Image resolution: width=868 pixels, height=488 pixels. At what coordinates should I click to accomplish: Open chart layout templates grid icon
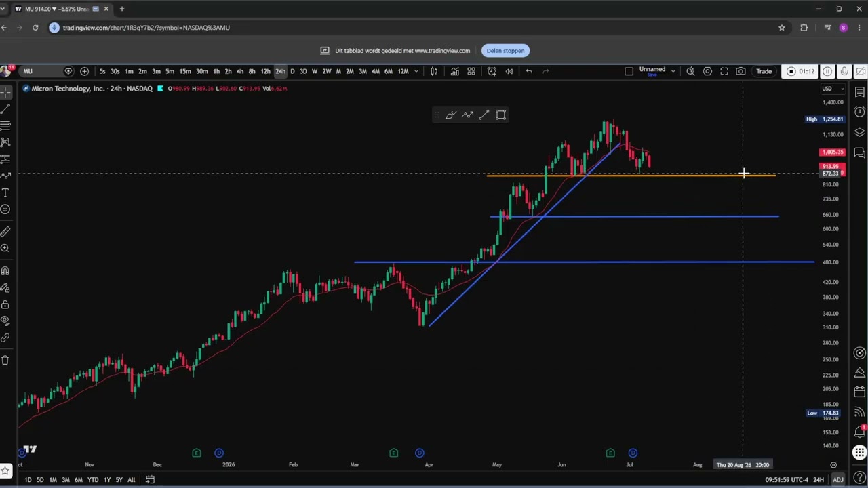[471, 71]
